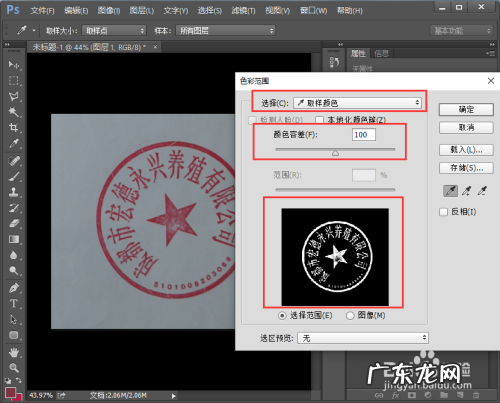Open the 文件(F) menu
This screenshot has height=403, width=500.
coord(42,11)
